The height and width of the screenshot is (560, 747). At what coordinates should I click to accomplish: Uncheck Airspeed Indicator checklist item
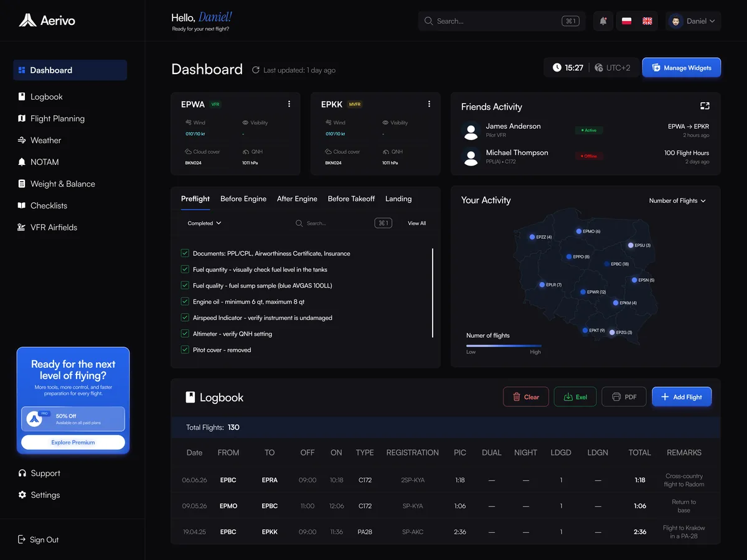click(185, 317)
